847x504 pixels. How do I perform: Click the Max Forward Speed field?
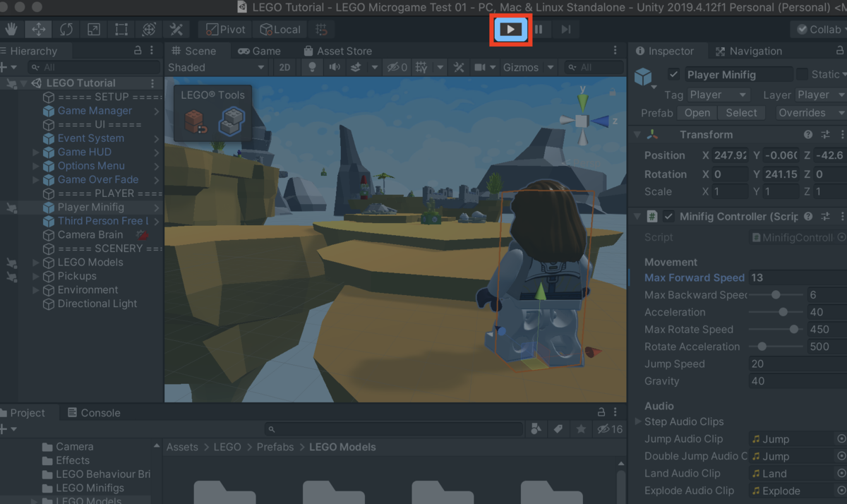point(798,278)
